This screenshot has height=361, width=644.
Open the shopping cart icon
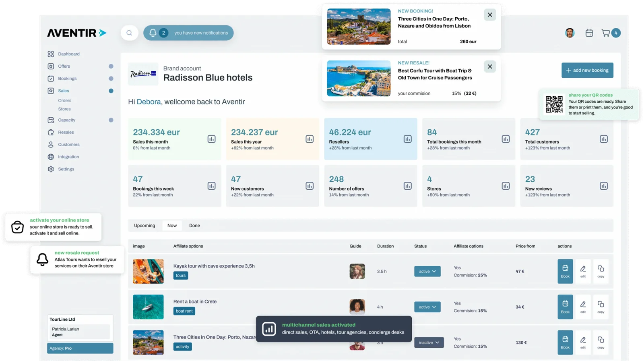[x=605, y=33]
